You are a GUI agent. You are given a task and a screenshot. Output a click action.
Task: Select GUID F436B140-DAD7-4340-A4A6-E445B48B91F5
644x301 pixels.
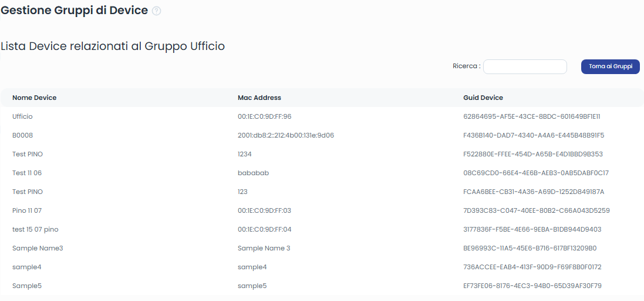coord(534,135)
